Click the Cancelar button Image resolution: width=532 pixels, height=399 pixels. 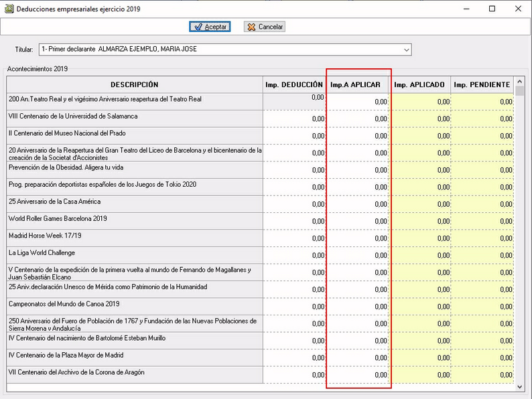point(264,27)
